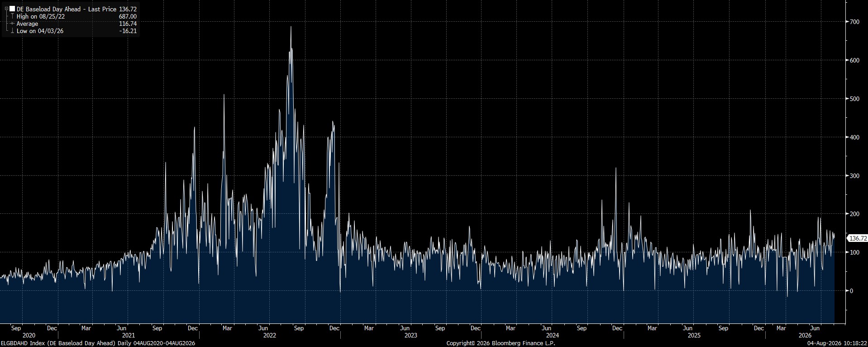This screenshot has height=347, width=868.
Task: Select the 2026 year label on time axis
Action: [805, 336]
